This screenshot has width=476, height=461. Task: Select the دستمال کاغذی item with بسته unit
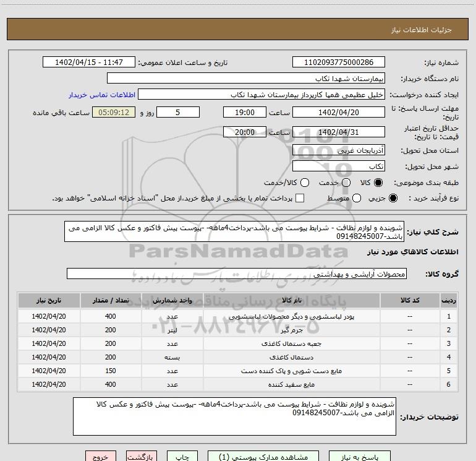coord(238,358)
